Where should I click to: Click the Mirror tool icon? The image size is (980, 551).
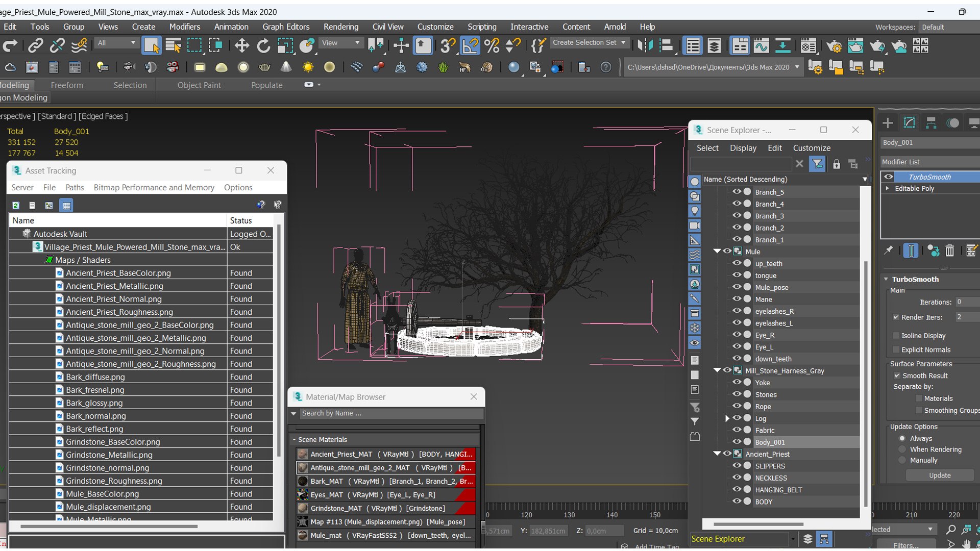pos(645,46)
